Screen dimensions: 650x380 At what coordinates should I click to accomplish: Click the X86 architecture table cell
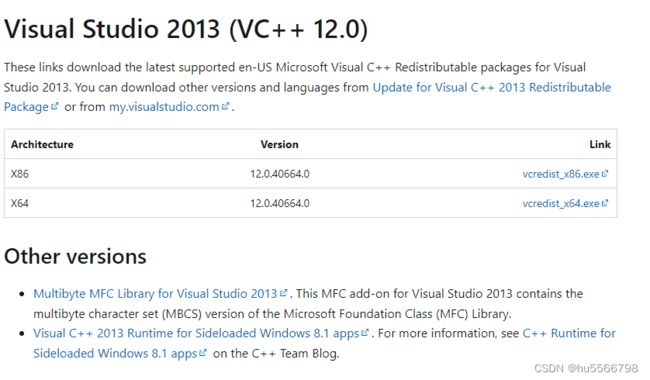click(20, 174)
